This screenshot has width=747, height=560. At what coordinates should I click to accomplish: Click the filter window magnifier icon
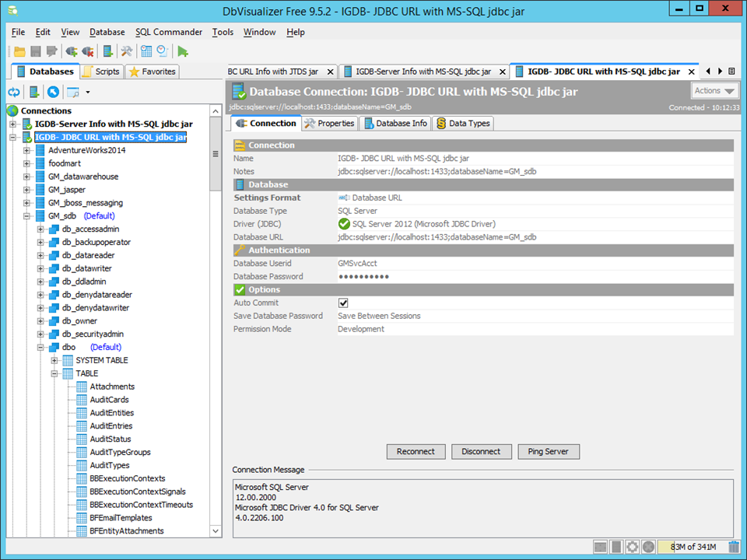point(73,92)
